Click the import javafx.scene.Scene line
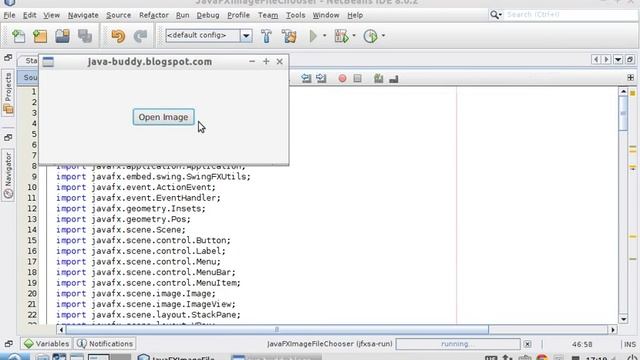This screenshot has height=360, width=640. [121, 230]
